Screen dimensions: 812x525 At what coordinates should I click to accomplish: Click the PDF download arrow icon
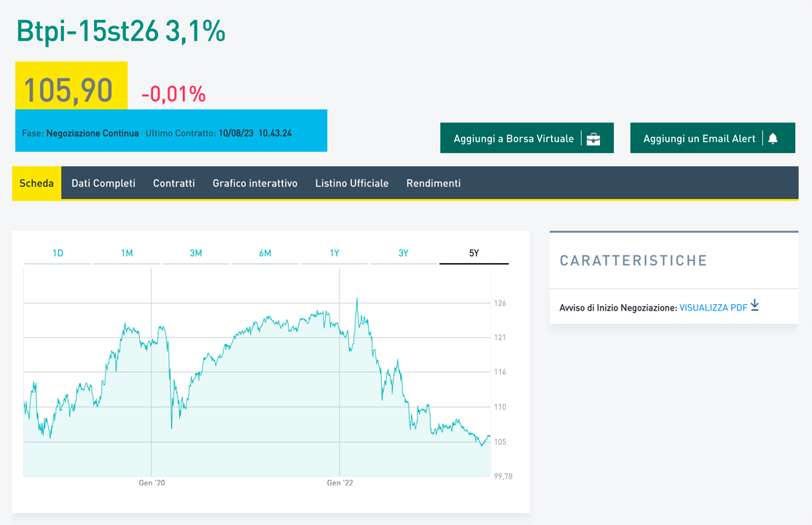755,306
